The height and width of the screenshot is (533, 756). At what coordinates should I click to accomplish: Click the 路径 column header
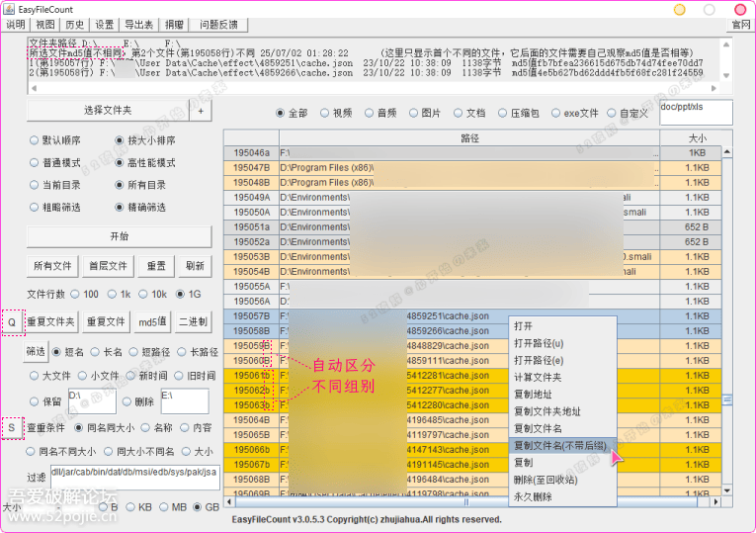469,138
